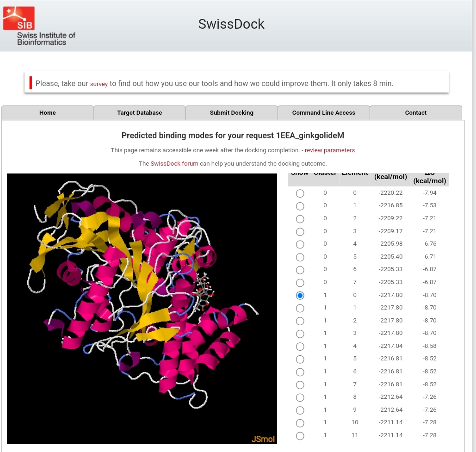
Task: Open the survey link in the notice
Action: (99, 84)
